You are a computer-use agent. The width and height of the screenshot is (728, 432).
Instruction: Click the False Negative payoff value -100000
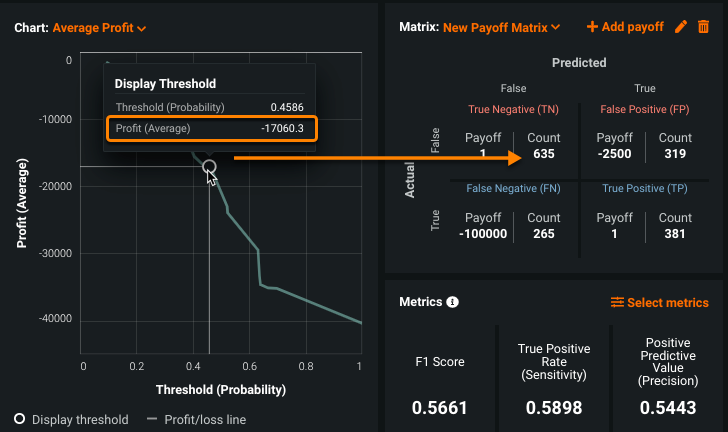tap(482, 234)
